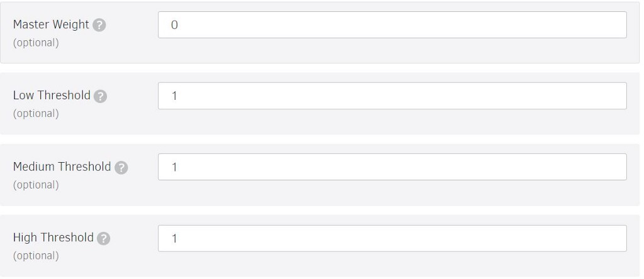Select the Medium Threshold input field
Viewport: 644px width, 279px height.
[392, 167]
